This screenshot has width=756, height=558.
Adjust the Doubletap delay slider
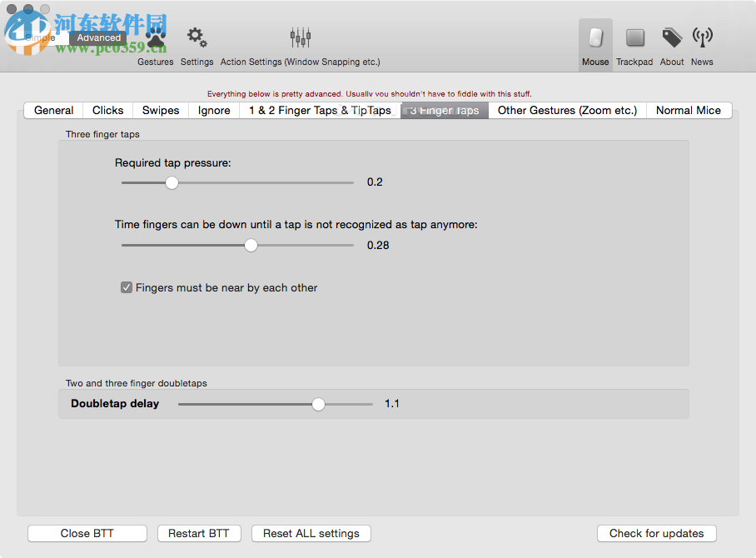tap(318, 403)
